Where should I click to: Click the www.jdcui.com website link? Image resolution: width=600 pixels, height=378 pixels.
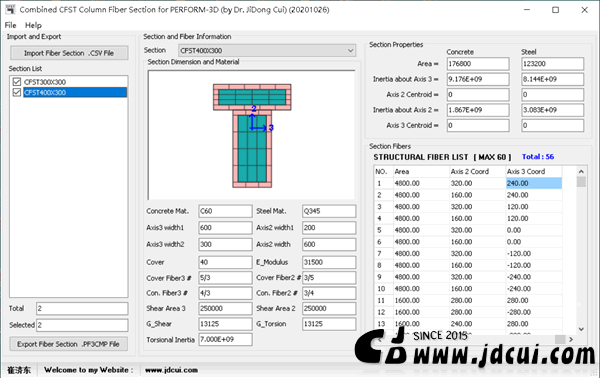pyautogui.click(x=171, y=370)
